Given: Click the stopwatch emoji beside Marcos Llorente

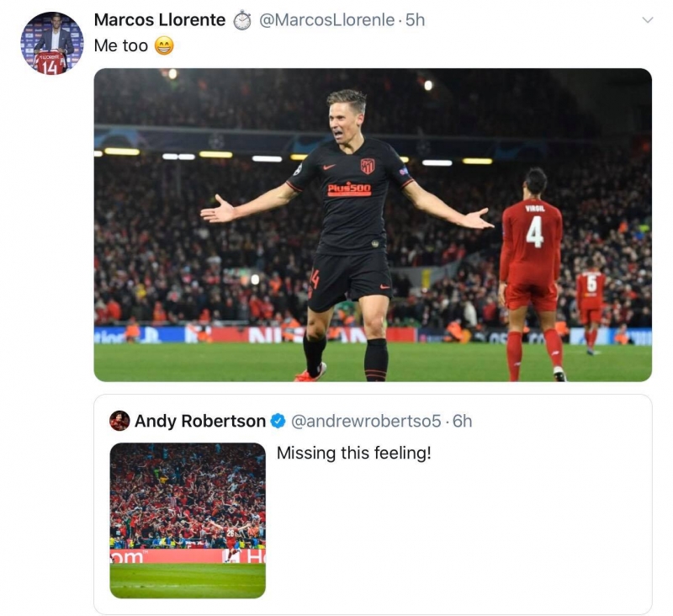Looking at the screenshot, I should (x=242, y=20).
